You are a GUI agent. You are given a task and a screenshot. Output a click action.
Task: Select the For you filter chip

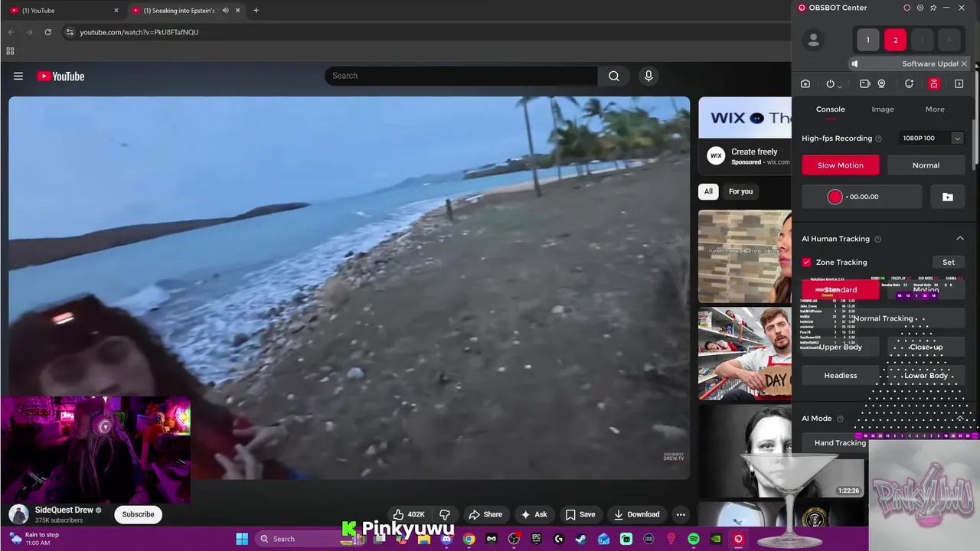coord(740,191)
